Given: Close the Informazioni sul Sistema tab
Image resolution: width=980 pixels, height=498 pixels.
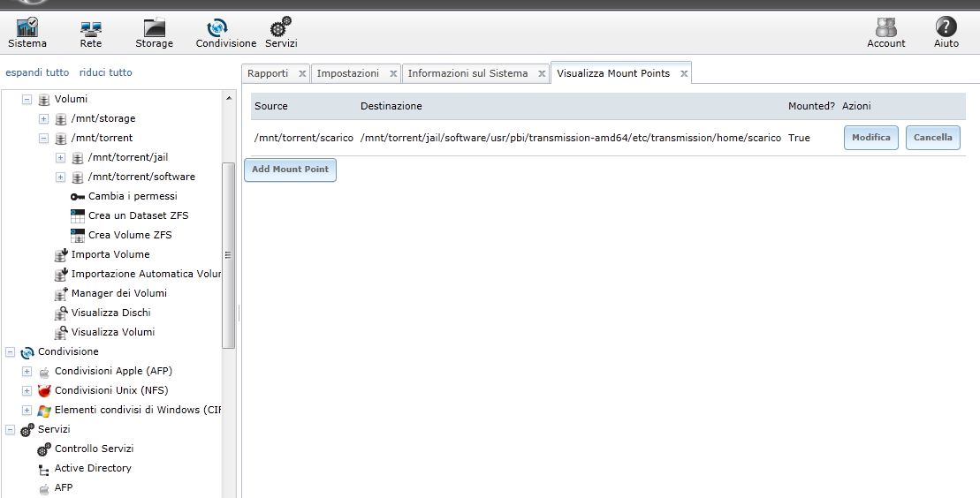Looking at the screenshot, I should tap(542, 74).
